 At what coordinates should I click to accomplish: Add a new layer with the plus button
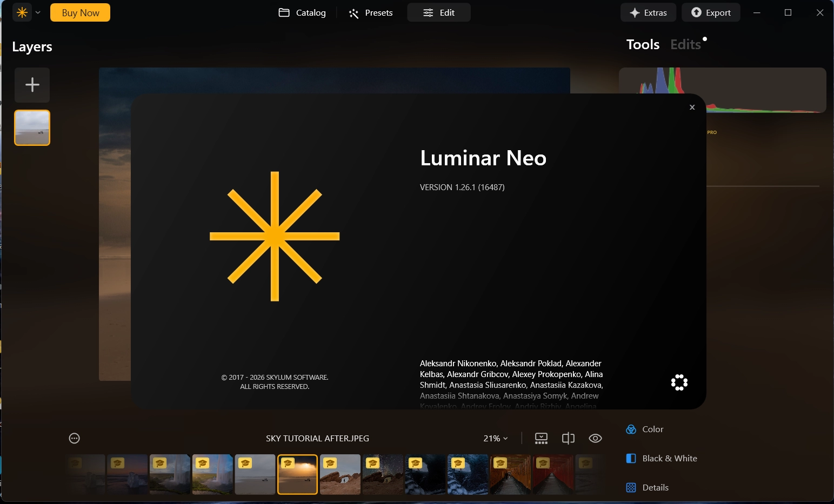(x=32, y=85)
